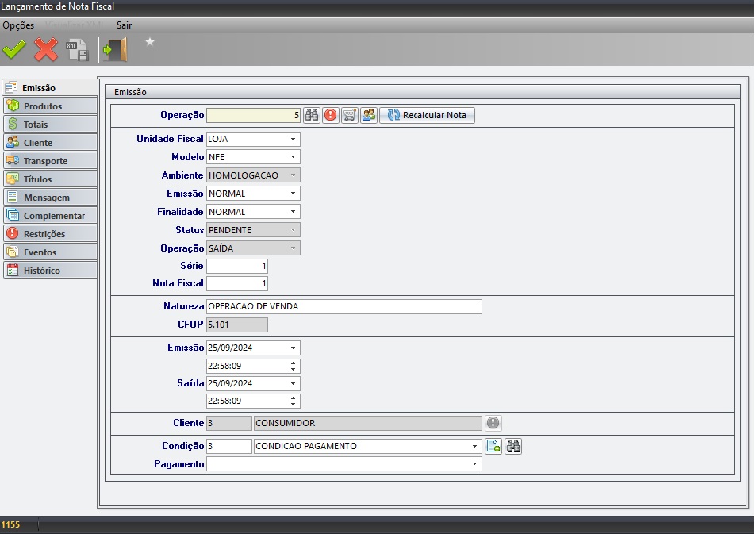756x534 pixels.
Task: Click the people icon near Operação
Action: (x=368, y=115)
